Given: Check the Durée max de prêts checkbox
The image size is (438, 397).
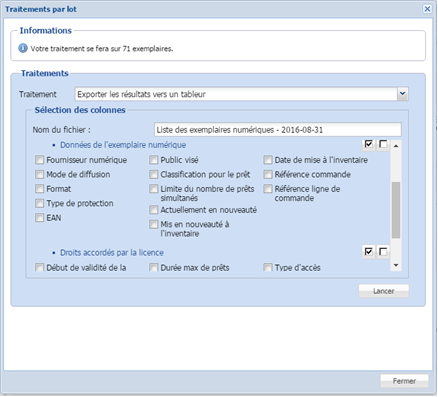Looking at the screenshot, I should point(154,267).
